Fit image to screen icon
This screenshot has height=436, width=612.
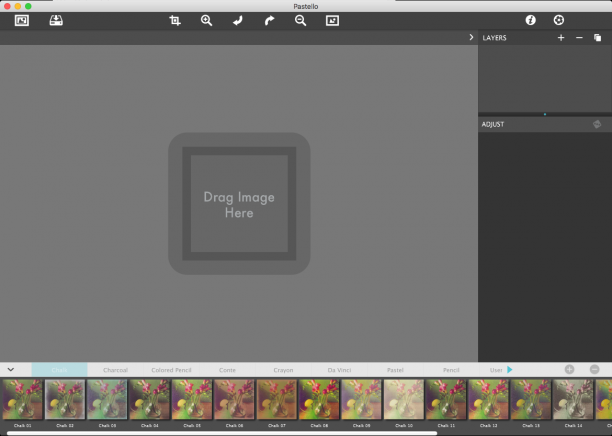(333, 20)
